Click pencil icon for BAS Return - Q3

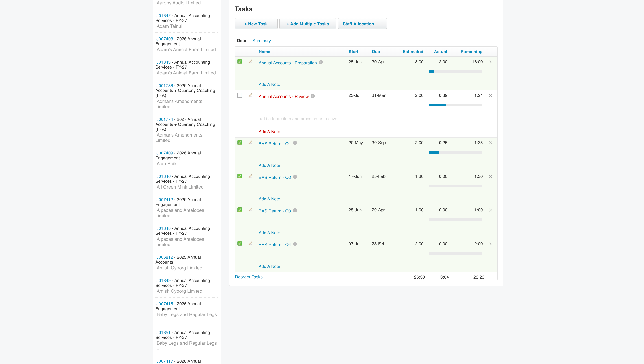[250, 210]
